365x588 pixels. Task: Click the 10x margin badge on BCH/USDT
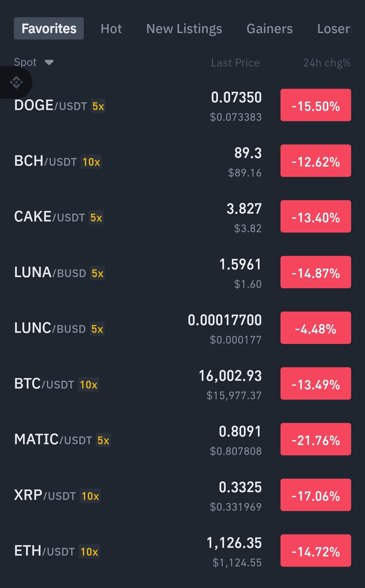[91, 162]
